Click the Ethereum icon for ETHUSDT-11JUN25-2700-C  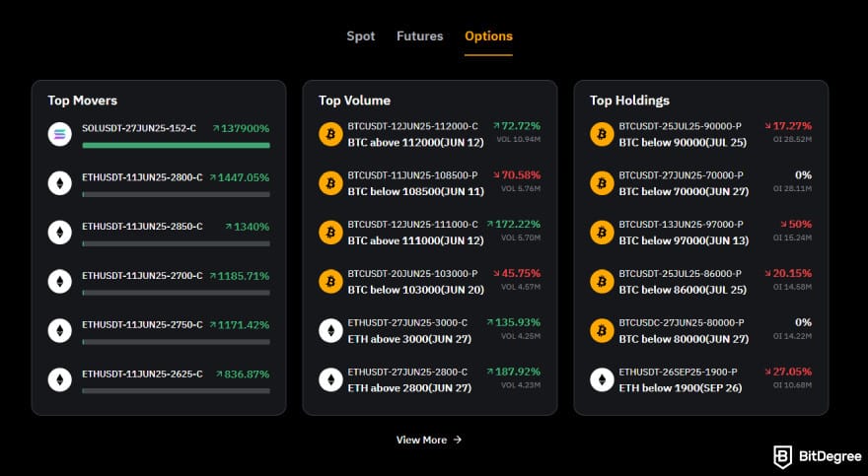(x=60, y=282)
